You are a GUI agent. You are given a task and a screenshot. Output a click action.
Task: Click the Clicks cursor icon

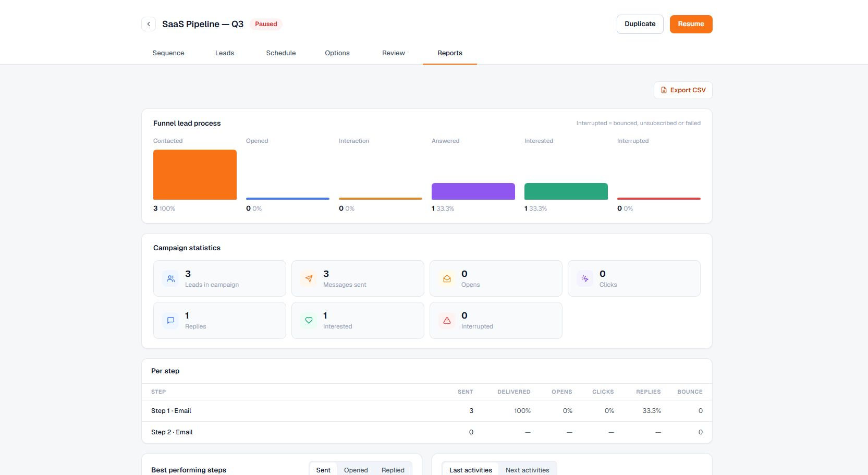585,279
